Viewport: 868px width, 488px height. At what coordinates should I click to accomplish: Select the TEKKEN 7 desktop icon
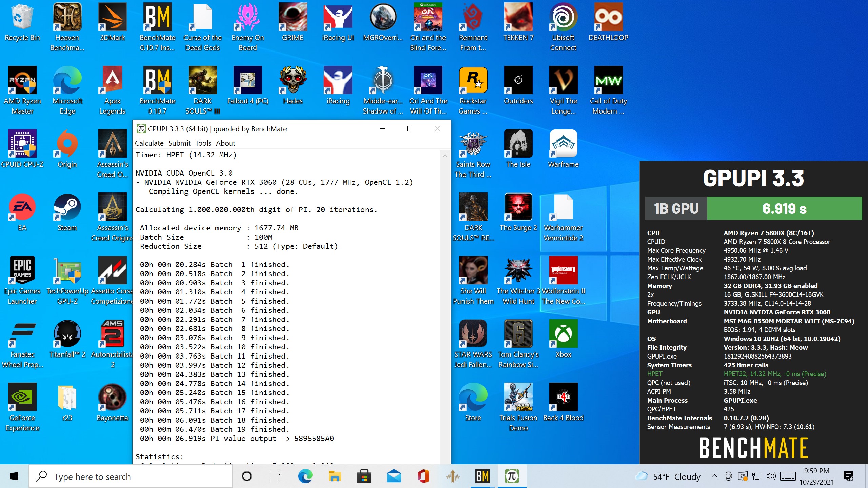click(518, 22)
